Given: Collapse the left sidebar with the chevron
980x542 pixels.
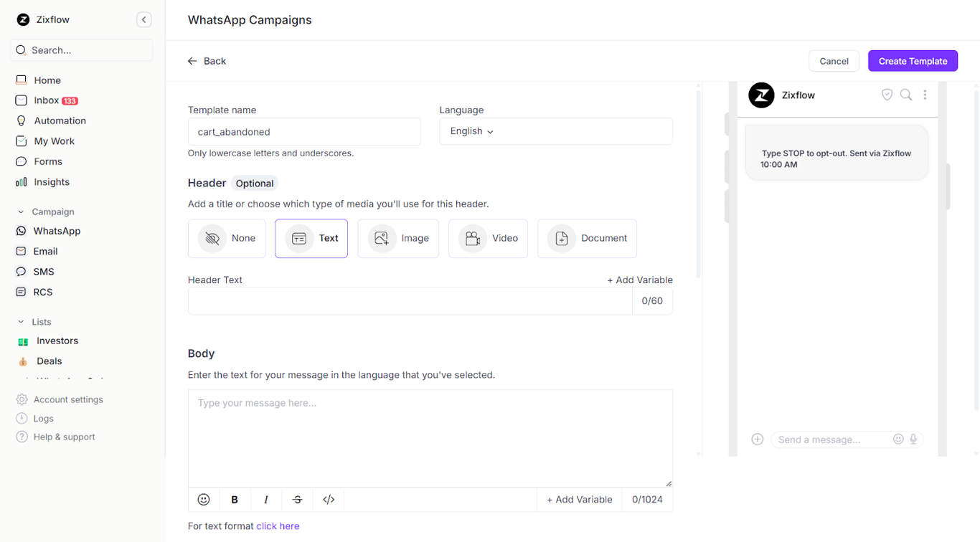Looking at the screenshot, I should click(x=143, y=19).
